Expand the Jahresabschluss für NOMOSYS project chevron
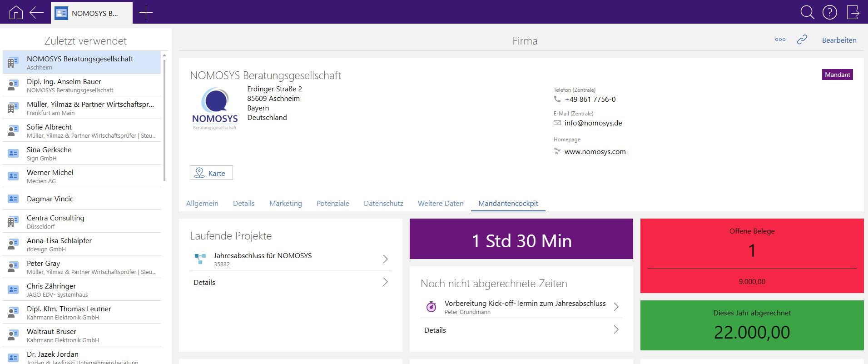Image resolution: width=868 pixels, height=364 pixels. [385, 259]
